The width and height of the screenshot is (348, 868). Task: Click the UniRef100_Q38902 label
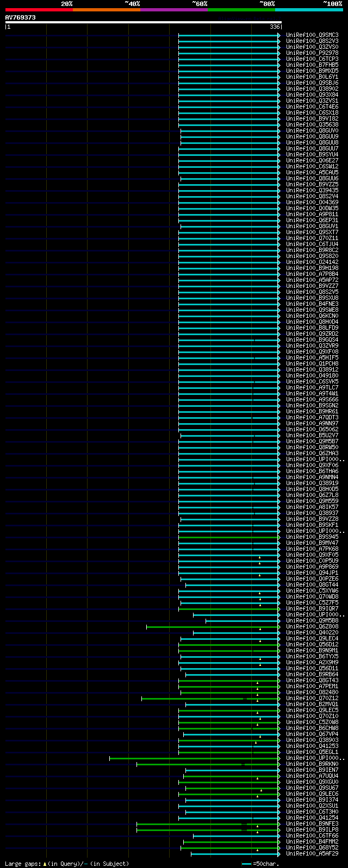point(312,89)
